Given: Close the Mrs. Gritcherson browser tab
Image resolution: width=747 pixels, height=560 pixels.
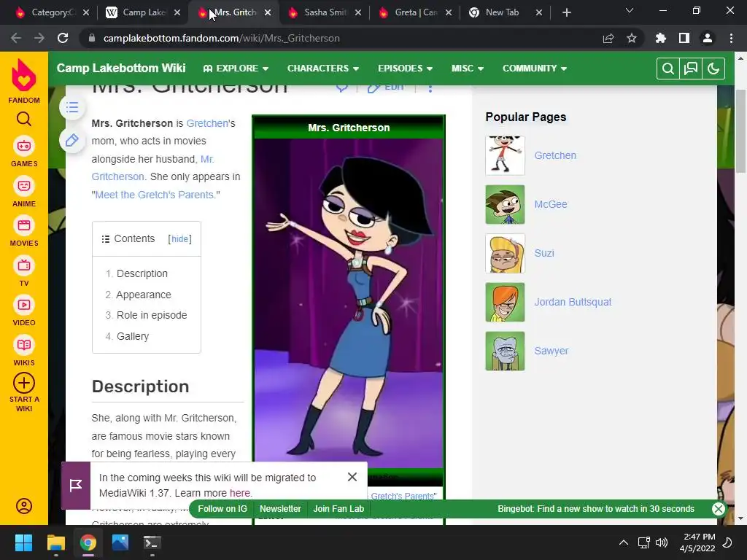Looking at the screenshot, I should (268, 12).
